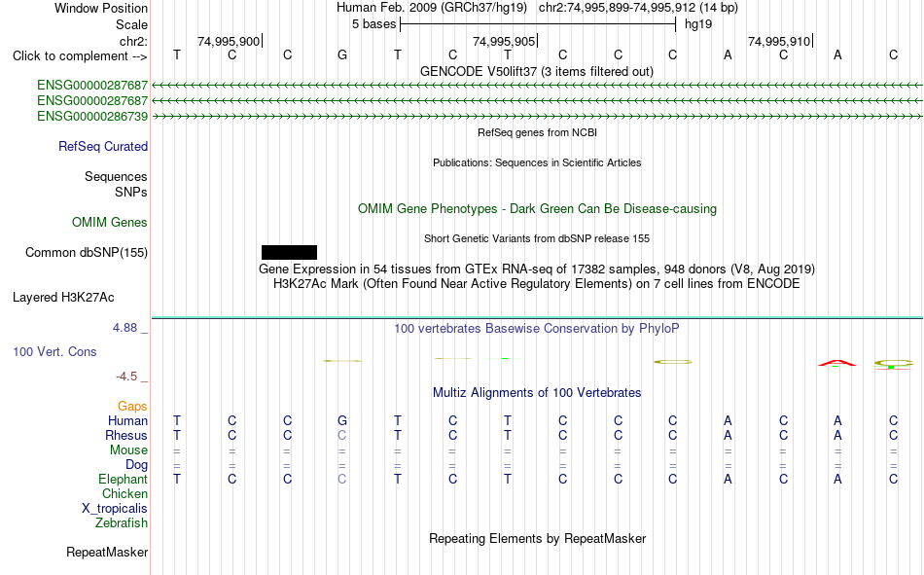Click the GTEx Gene Expression track title

pos(537,269)
